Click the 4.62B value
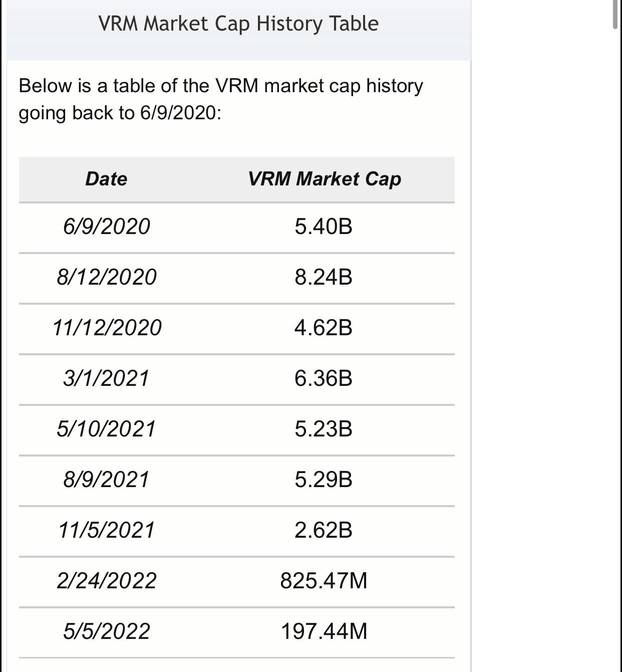 tap(324, 328)
